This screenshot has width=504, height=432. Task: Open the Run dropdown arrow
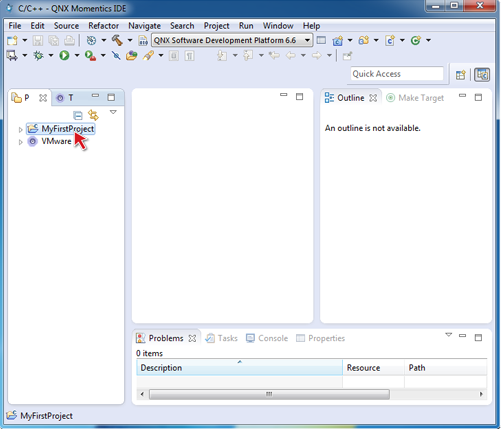pos(77,55)
